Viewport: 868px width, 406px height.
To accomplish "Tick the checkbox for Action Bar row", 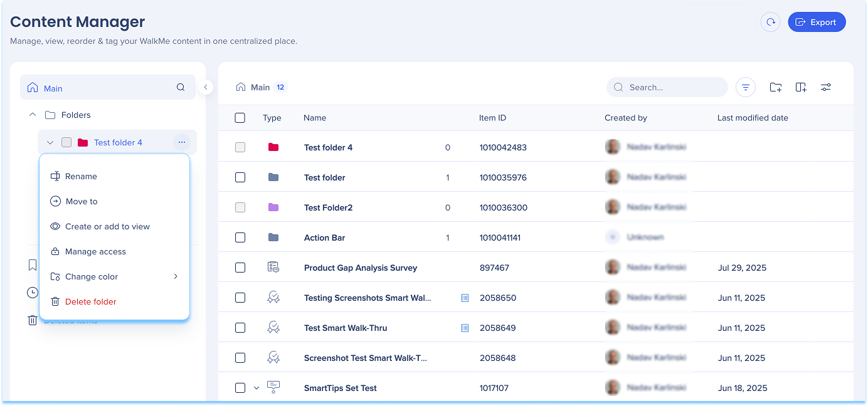I will 240,237.
